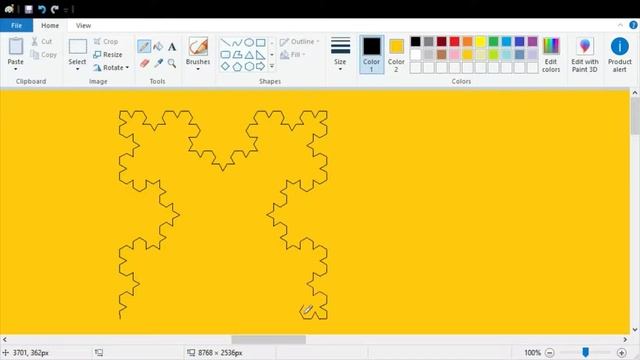Choose the Rectangle shape

(x=260, y=42)
